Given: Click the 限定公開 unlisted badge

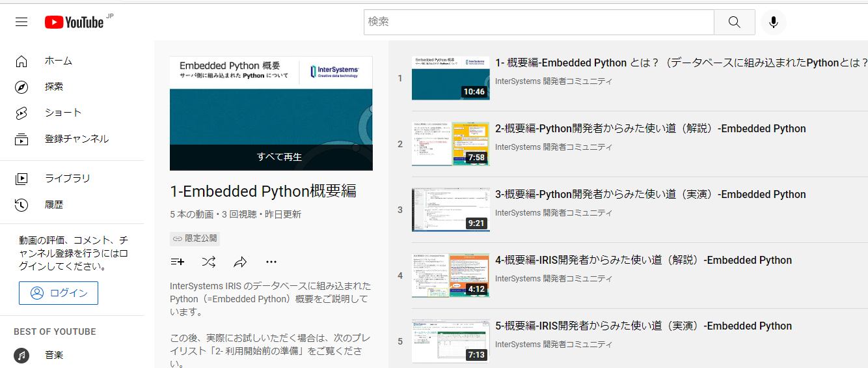Looking at the screenshot, I should click(195, 238).
